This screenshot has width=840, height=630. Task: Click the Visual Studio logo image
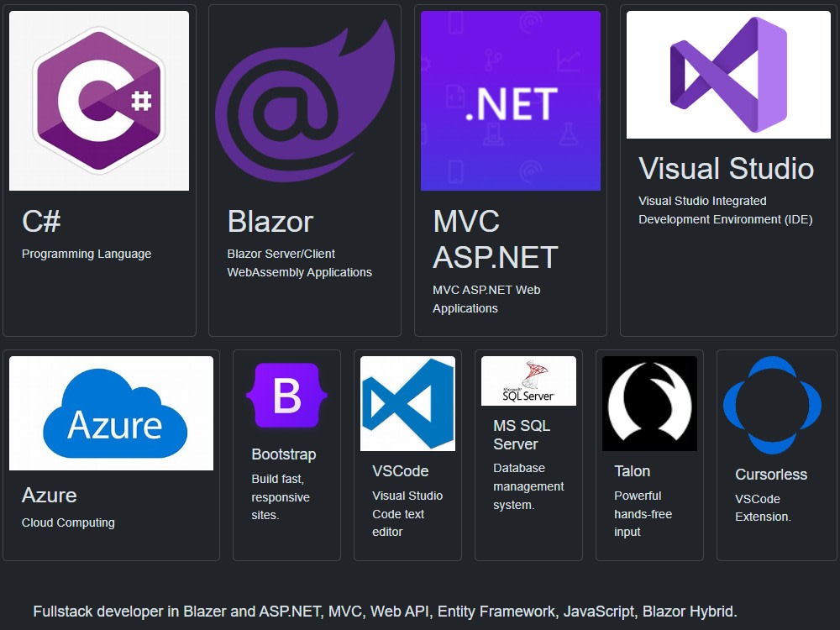(728, 75)
